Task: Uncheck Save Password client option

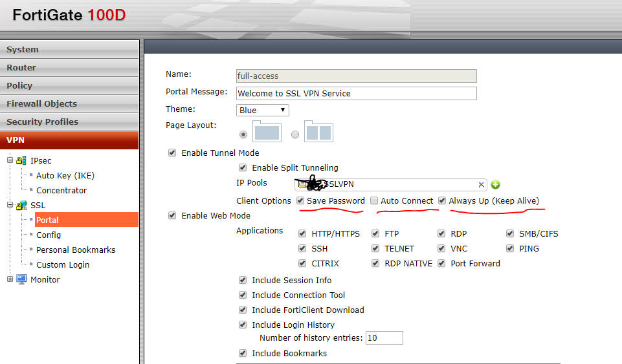Action: [x=300, y=200]
